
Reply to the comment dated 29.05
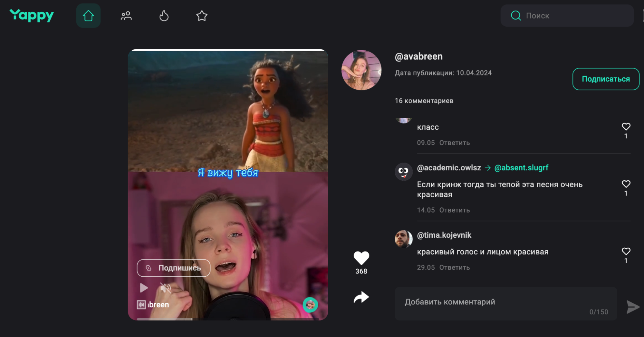tap(455, 268)
